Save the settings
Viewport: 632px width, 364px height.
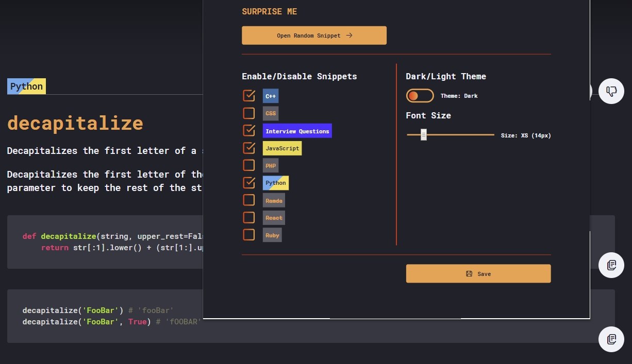478,274
